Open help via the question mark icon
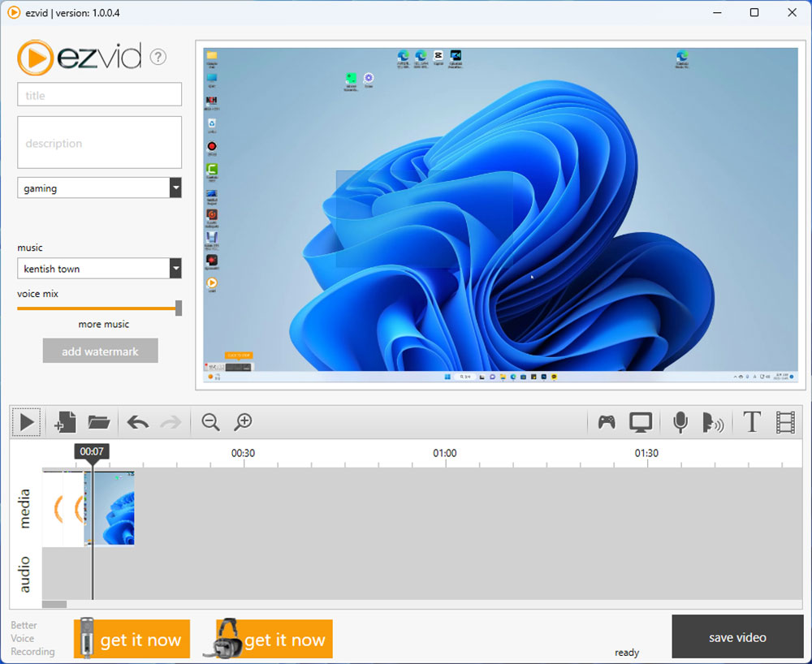The width and height of the screenshot is (812, 664). click(x=158, y=57)
